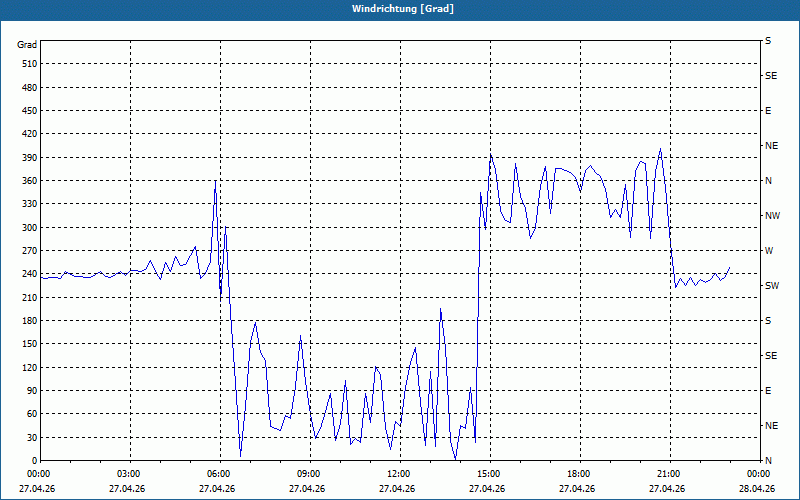
Task: Click the 90 label on the degree axis
Action: point(30,391)
